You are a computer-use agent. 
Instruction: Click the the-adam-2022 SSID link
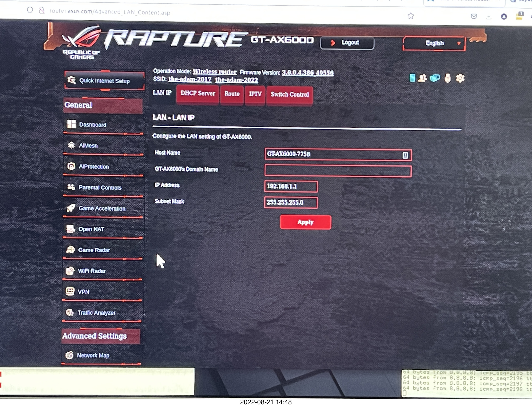coord(237,80)
